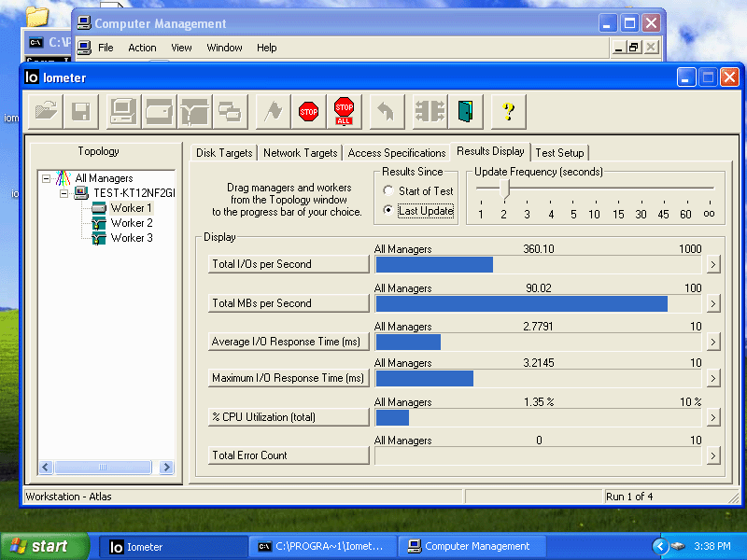The width and height of the screenshot is (747, 560).
Task: Show hidden tray icons chevron
Action: click(660, 546)
